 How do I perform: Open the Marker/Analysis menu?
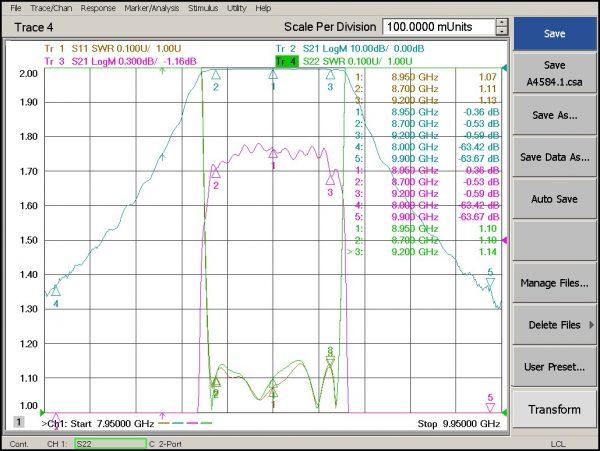[x=153, y=8]
